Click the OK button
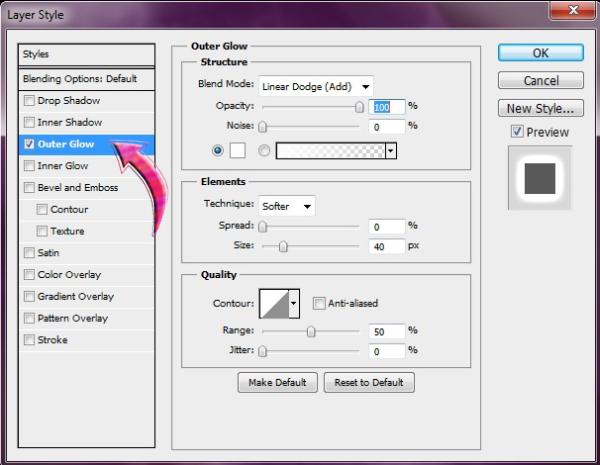This screenshot has width=600, height=465. tap(541, 53)
